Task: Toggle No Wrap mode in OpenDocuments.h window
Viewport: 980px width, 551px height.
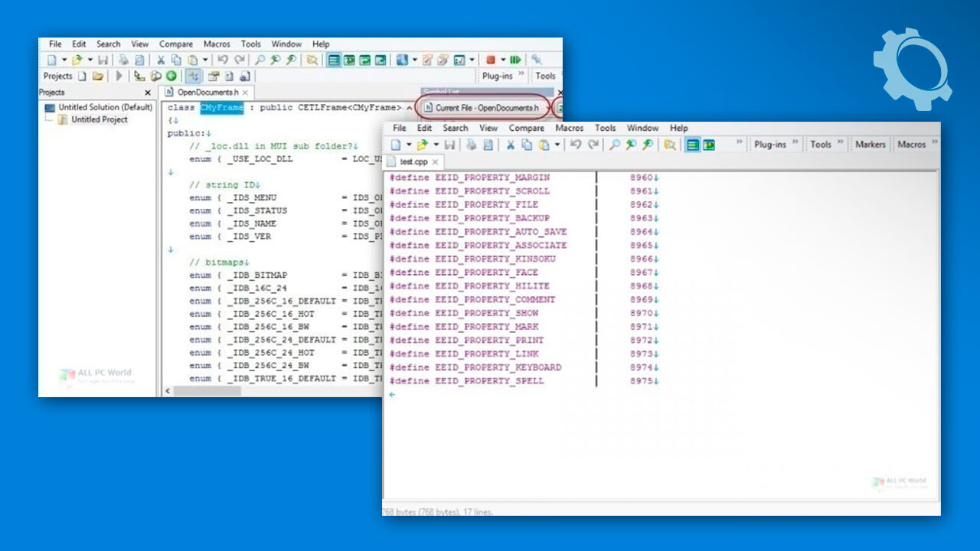Action: pos(333,60)
